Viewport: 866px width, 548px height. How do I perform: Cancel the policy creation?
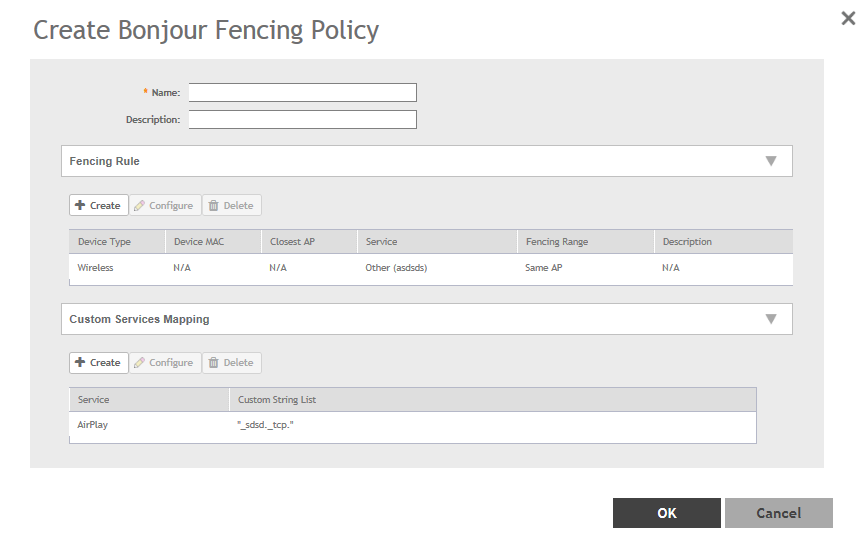[778, 513]
